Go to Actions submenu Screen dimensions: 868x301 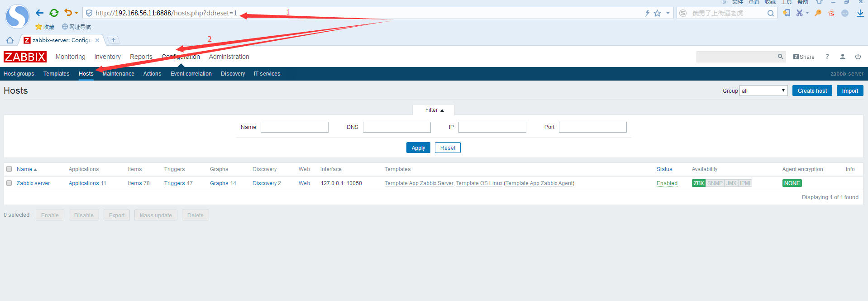click(x=152, y=74)
